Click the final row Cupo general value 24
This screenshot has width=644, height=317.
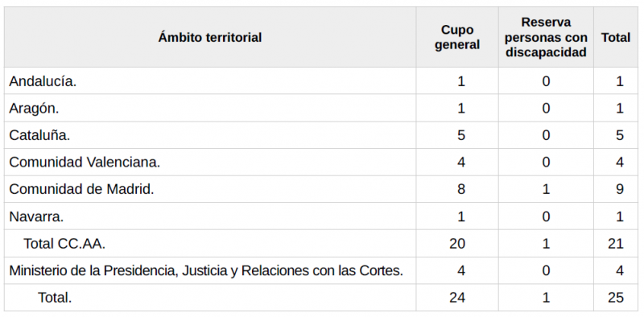(x=457, y=298)
